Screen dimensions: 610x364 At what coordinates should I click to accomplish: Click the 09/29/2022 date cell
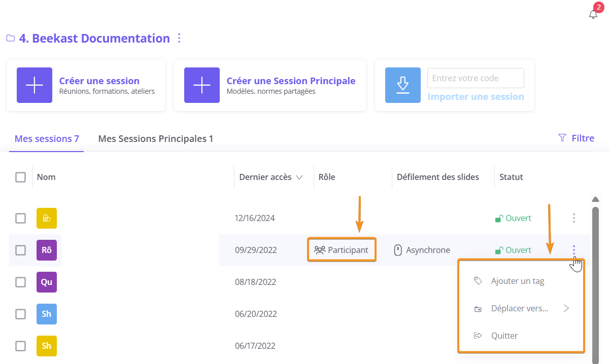coord(256,250)
